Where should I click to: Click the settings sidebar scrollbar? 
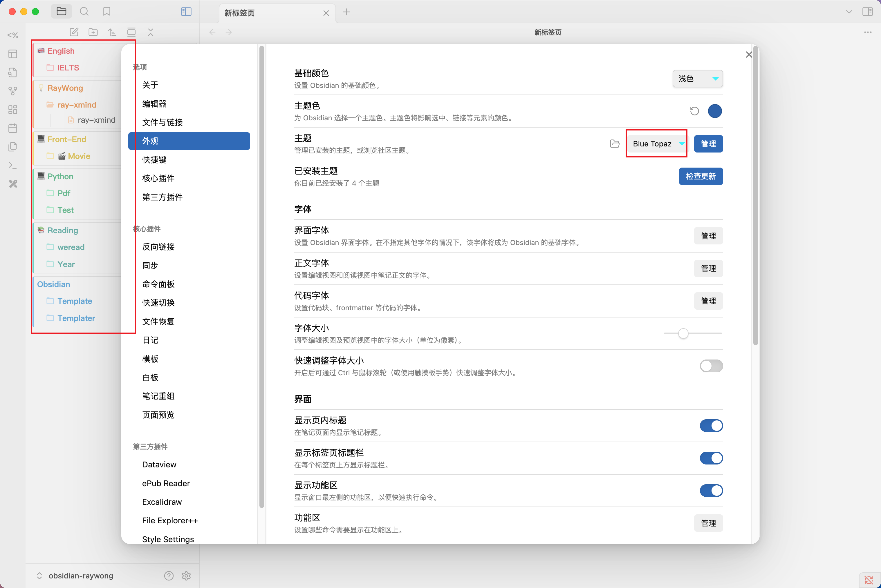point(261,277)
